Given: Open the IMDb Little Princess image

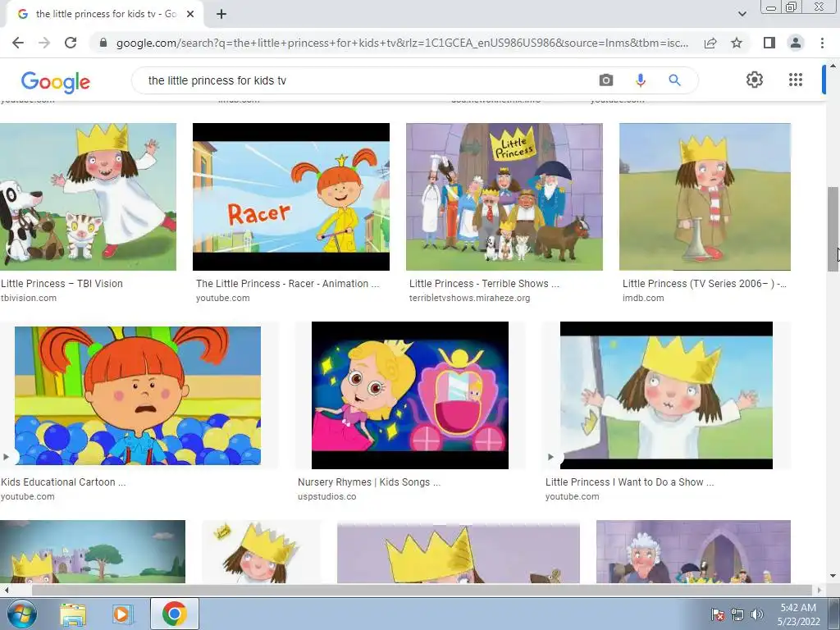Looking at the screenshot, I should (705, 197).
